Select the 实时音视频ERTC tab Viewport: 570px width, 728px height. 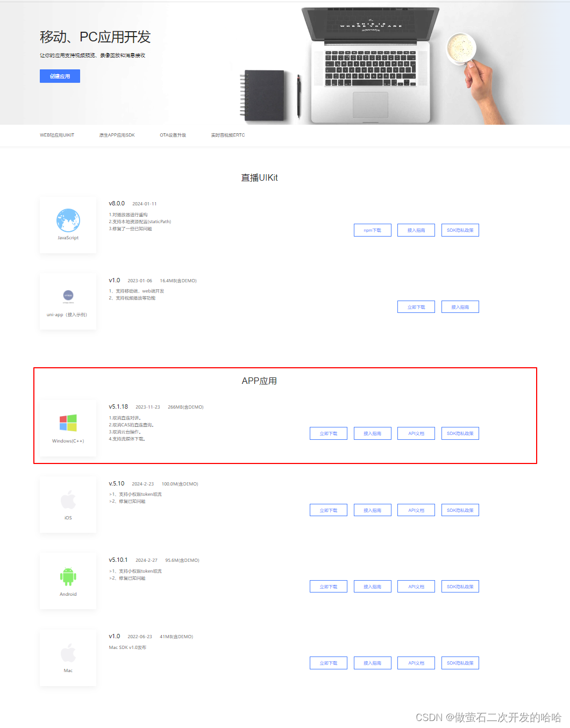228,135
